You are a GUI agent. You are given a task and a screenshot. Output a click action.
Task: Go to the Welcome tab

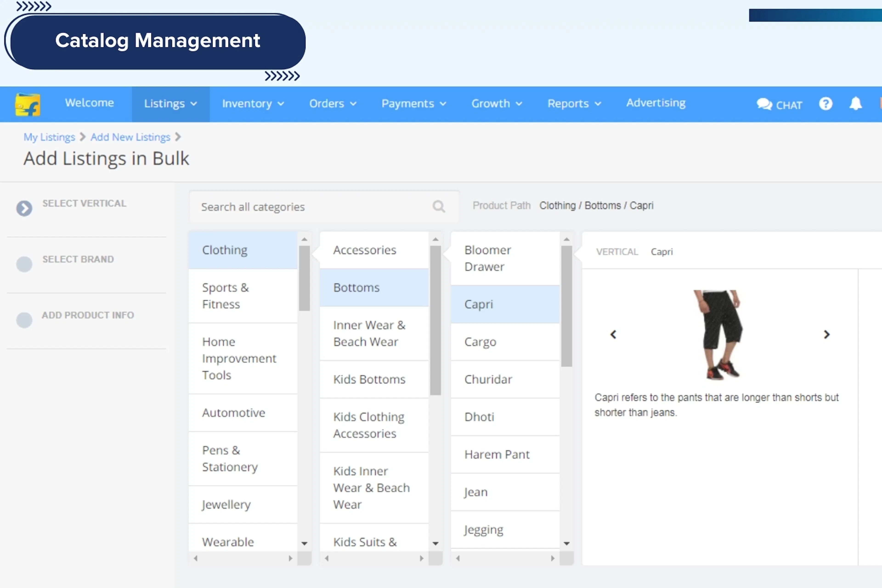pyautogui.click(x=89, y=103)
